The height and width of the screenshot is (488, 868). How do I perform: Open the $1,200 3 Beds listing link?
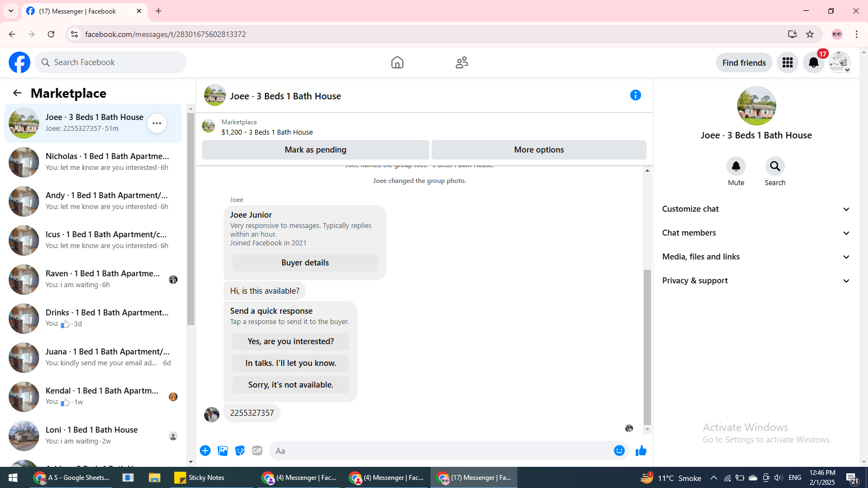pos(267,132)
